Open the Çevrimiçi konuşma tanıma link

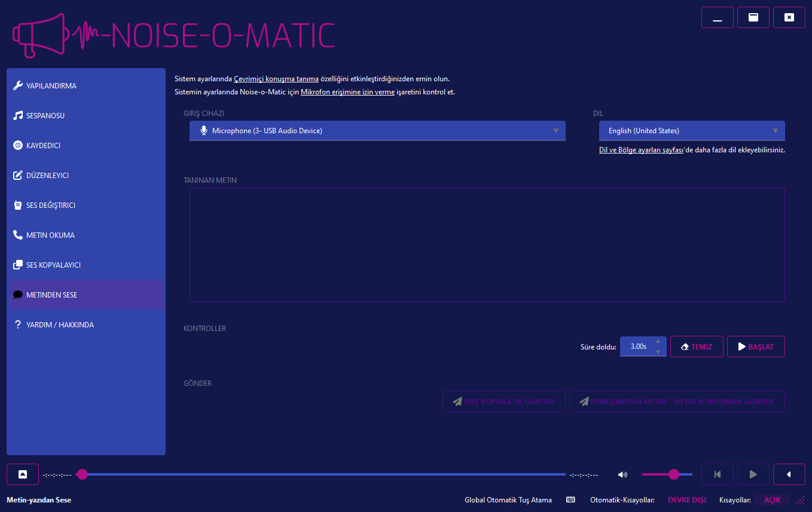(276, 79)
